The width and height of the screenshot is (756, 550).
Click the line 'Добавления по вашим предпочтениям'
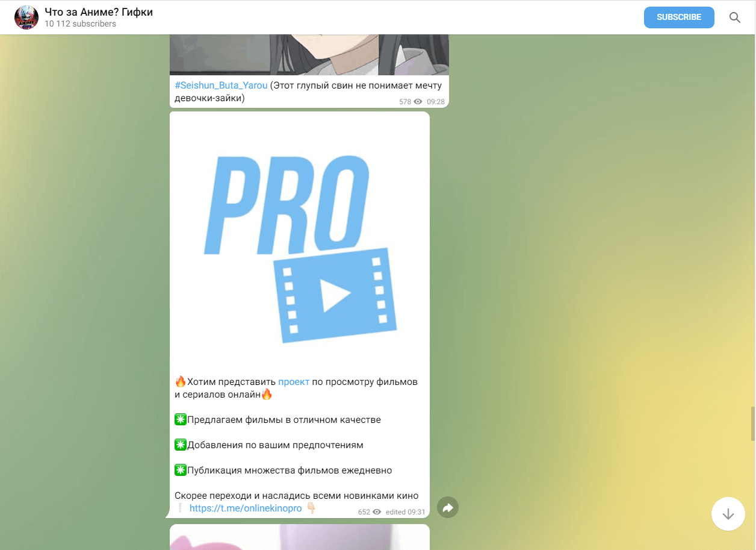click(276, 445)
